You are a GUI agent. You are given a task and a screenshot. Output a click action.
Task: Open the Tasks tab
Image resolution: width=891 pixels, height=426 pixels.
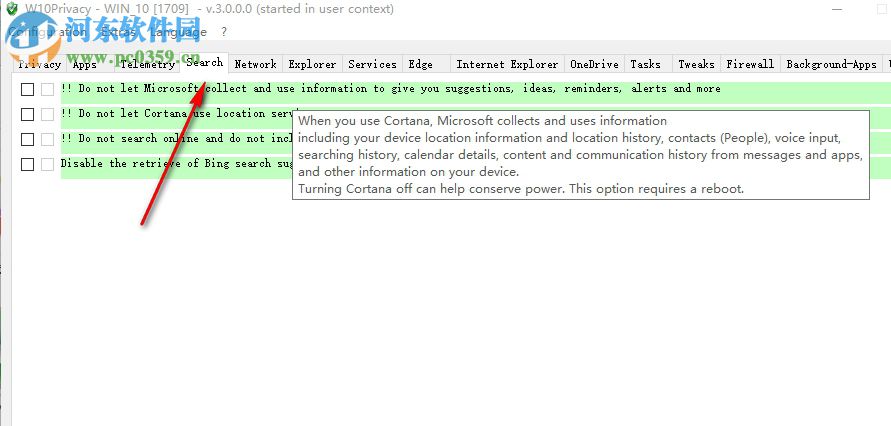point(648,64)
